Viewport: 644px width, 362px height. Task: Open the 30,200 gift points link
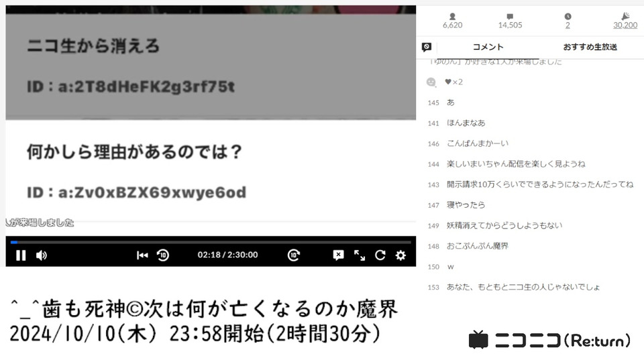point(625,25)
